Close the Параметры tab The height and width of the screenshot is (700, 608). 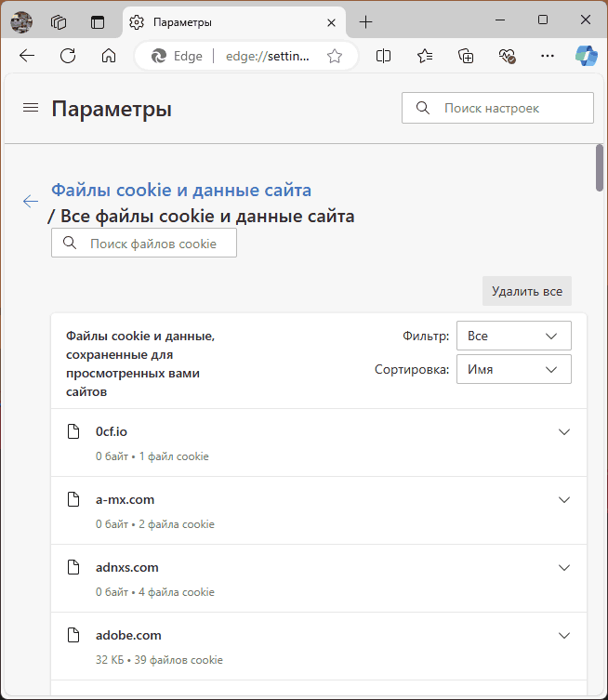pyautogui.click(x=331, y=22)
